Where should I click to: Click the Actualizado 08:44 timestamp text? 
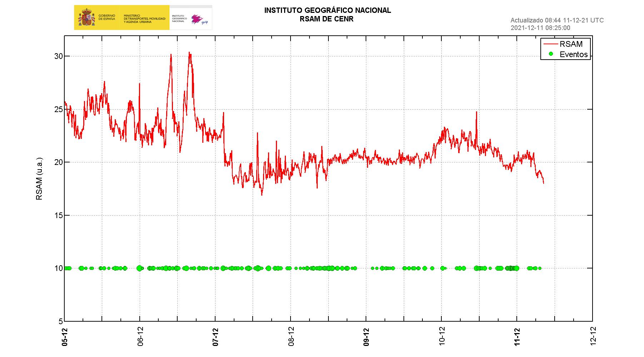tap(557, 20)
